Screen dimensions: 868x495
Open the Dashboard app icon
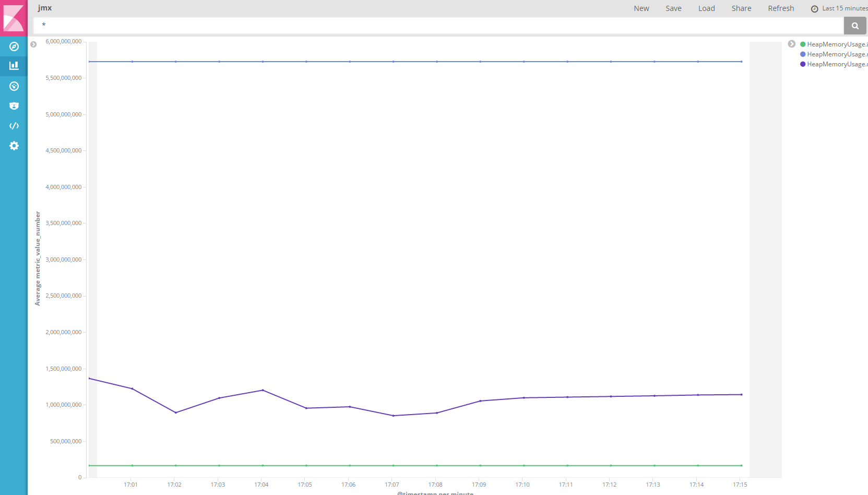(x=14, y=86)
